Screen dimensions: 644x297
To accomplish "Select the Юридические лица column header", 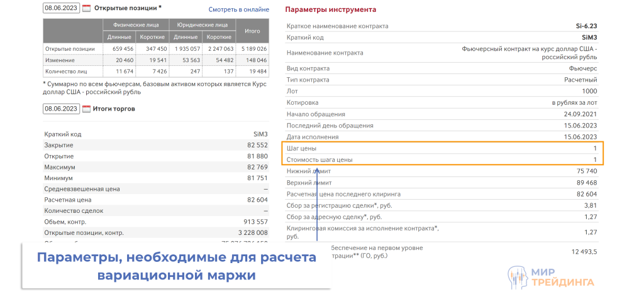I will pos(202,25).
